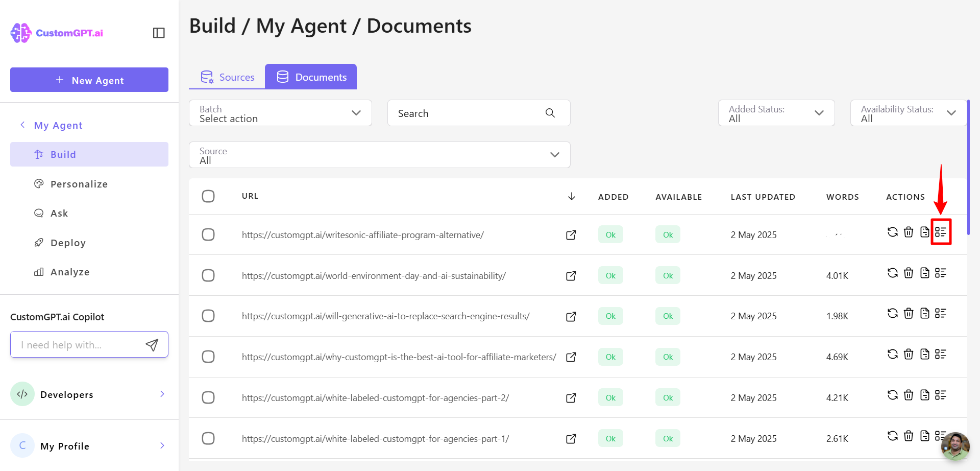Open Build in the sidebar
The height and width of the screenshot is (471, 980).
tap(89, 154)
